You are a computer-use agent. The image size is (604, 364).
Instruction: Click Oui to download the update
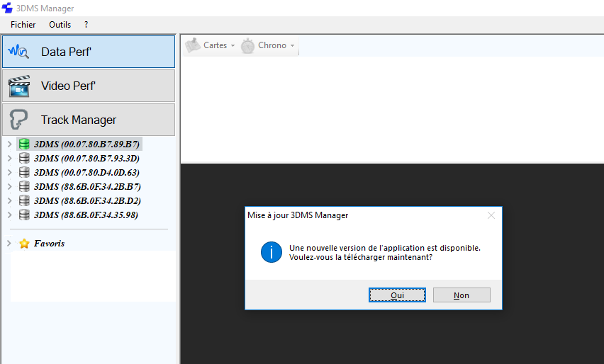click(397, 295)
